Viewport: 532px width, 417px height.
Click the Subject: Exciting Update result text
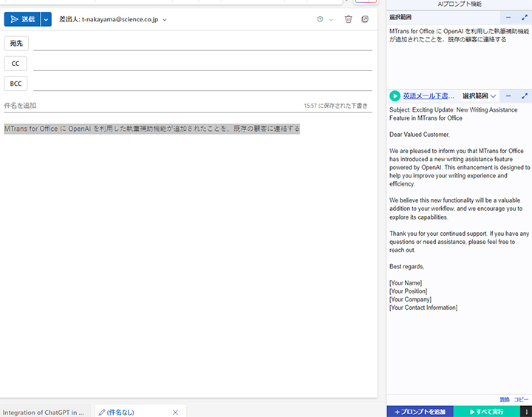[x=453, y=114]
